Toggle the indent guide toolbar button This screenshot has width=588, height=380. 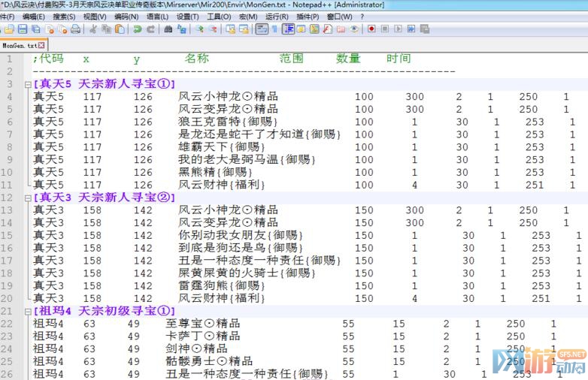(x=288, y=29)
